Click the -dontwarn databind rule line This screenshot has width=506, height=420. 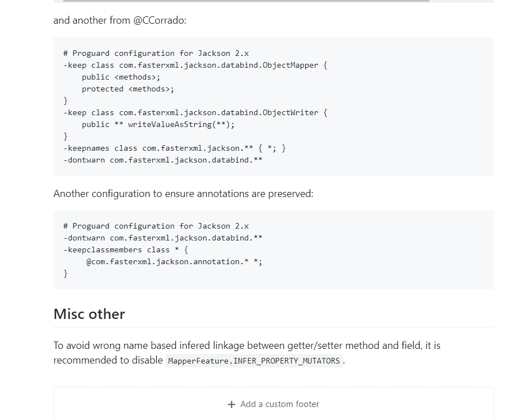162,160
